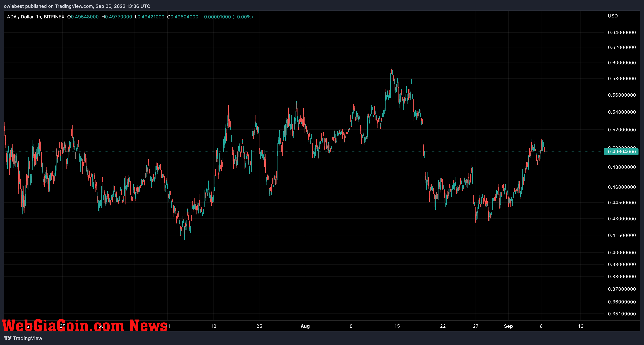Click the 0.44500000 price axis label
This screenshot has width=644, height=345.
tap(622, 203)
